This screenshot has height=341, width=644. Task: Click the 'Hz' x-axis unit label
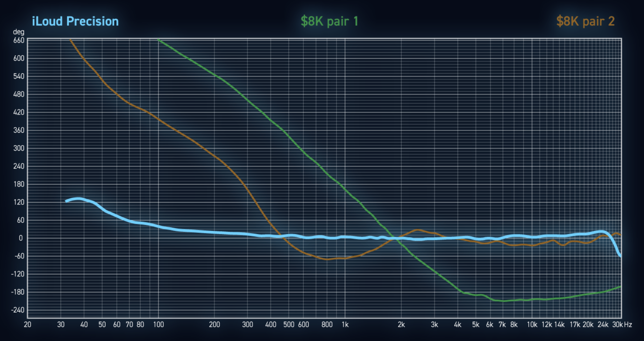[x=628, y=324]
